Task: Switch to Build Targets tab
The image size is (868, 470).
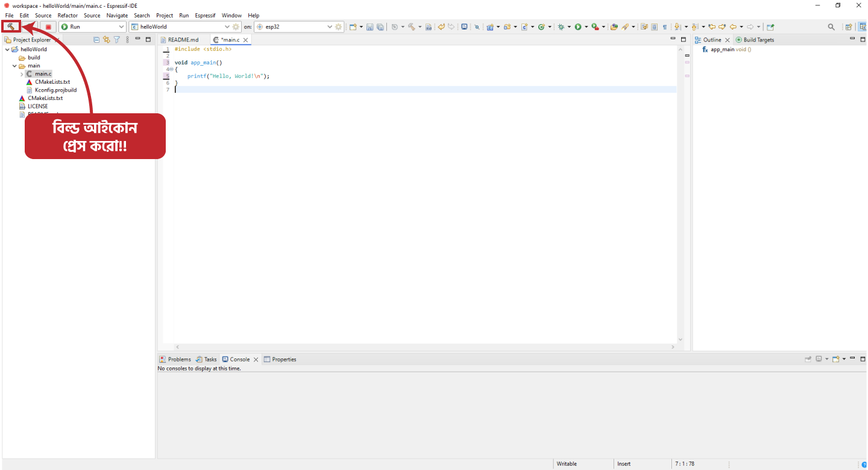Action: [755, 40]
